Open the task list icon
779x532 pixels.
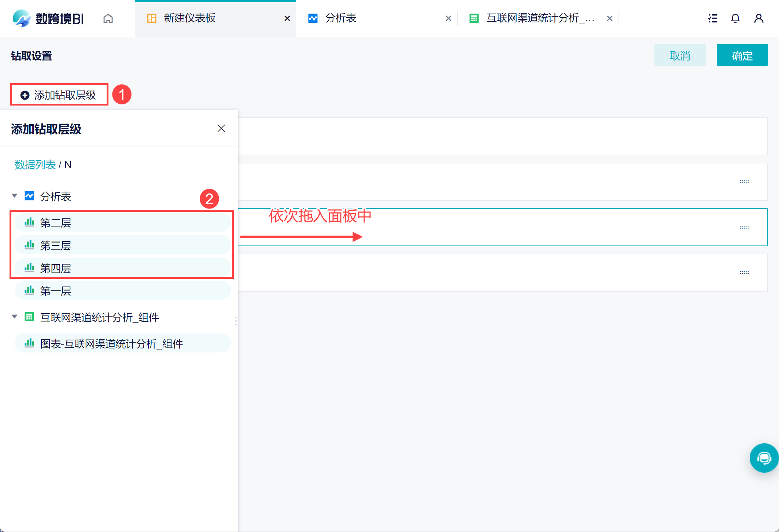click(x=713, y=18)
